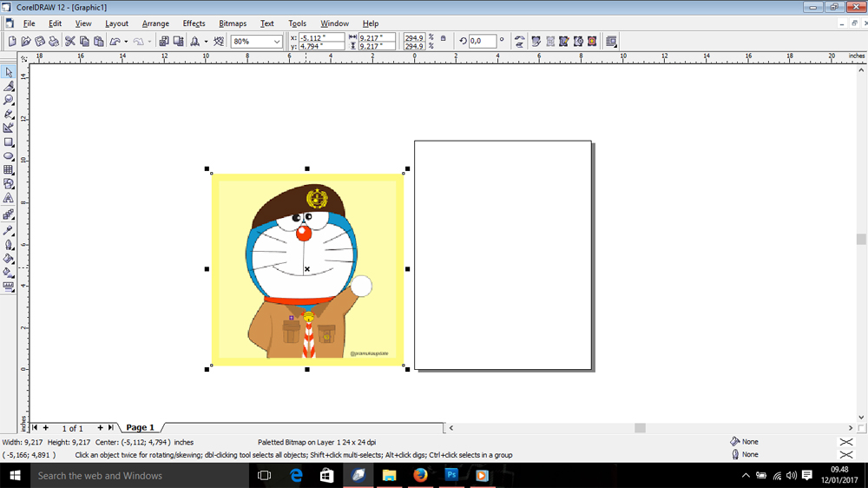868x488 pixels.
Task: Switch to the Page 1 tab
Action: tap(140, 427)
